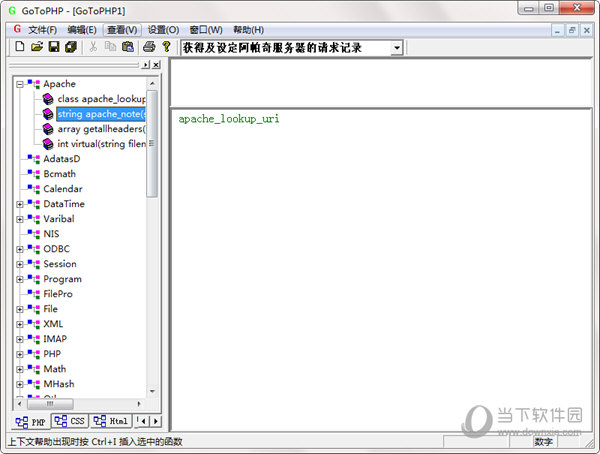Click the node icon next to NIS
Image resolution: width=600 pixels, height=454 pixels.
coord(34,234)
